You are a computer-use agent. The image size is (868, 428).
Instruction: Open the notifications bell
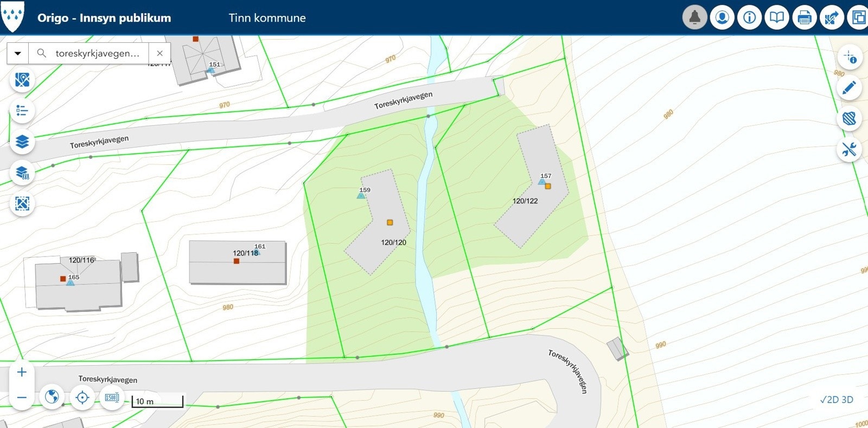[694, 18]
